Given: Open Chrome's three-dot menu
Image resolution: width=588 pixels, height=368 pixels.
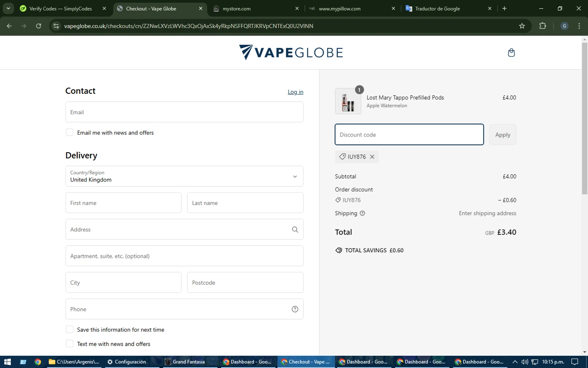Looking at the screenshot, I should click(579, 26).
